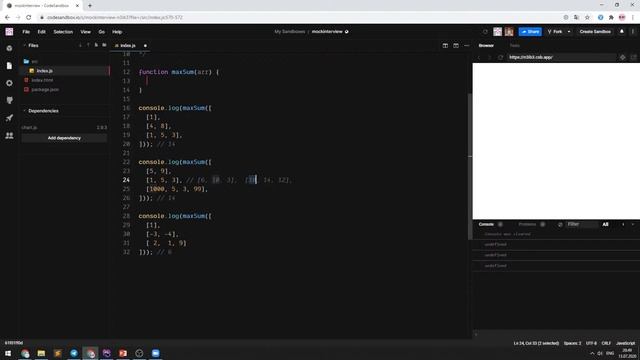
Task: Click the preview URL address field
Action: point(562,58)
